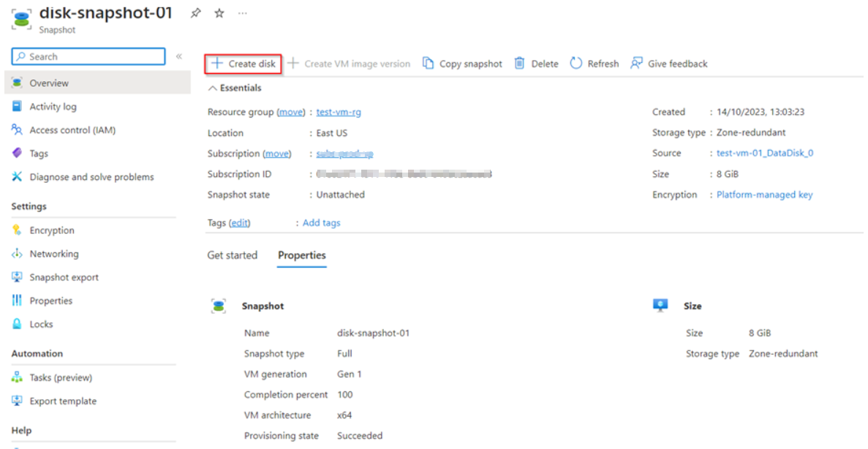Click the Give feedback person icon
Screen dimensions: 868x449
637,64
